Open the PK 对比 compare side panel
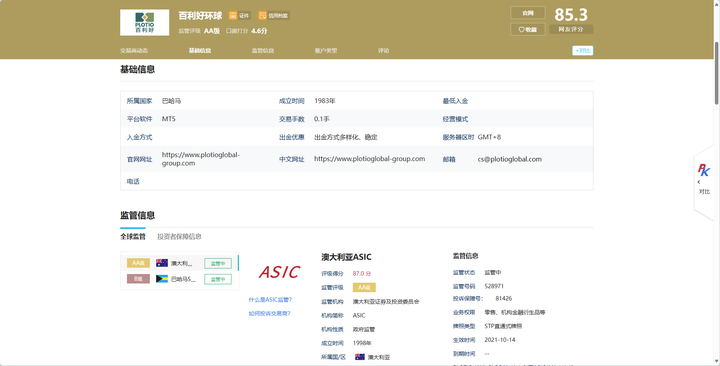The image size is (720, 366). coord(704,178)
